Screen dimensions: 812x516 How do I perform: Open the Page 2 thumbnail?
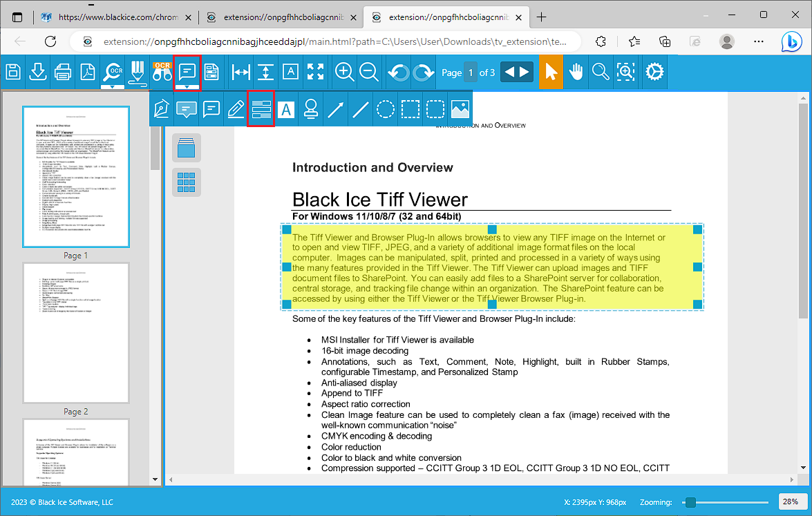75,333
